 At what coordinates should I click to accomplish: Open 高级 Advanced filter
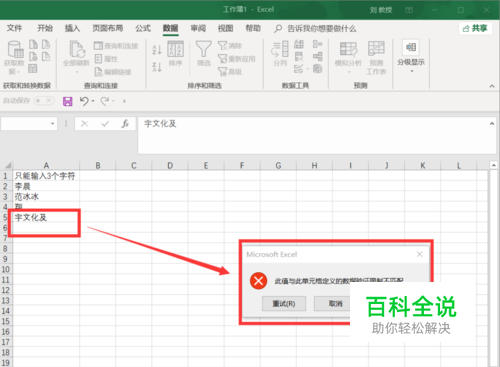pos(230,72)
